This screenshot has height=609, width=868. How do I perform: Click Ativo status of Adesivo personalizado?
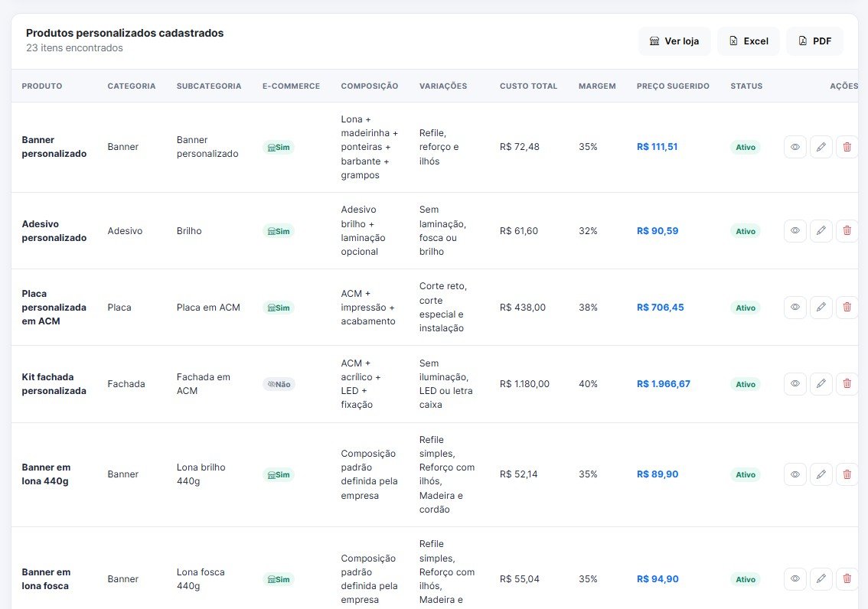(746, 231)
